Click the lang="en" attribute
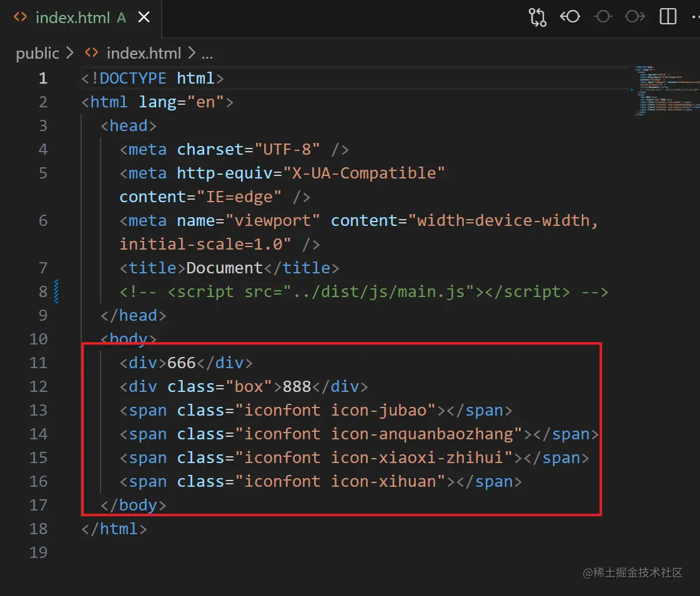 (181, 102)
